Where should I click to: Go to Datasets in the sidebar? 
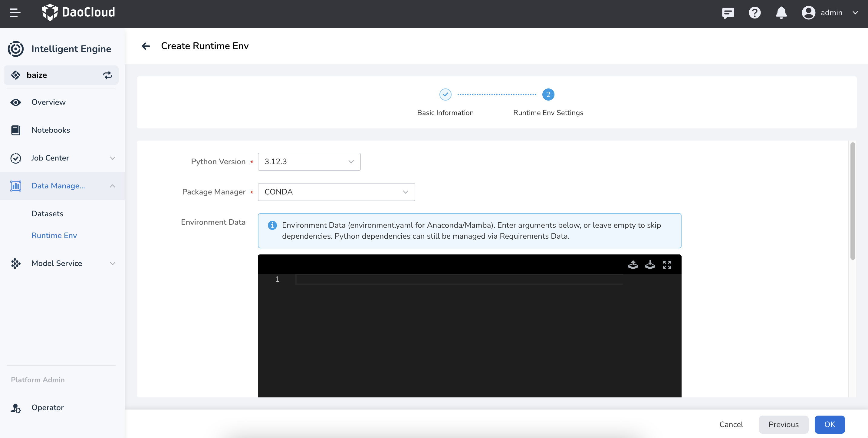point(47,214)
